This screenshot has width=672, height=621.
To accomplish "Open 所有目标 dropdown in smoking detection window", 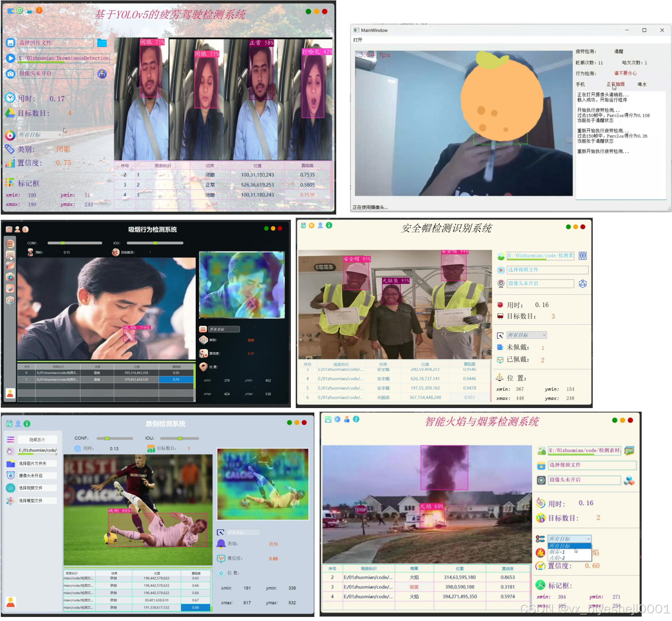I will (224, 329).
